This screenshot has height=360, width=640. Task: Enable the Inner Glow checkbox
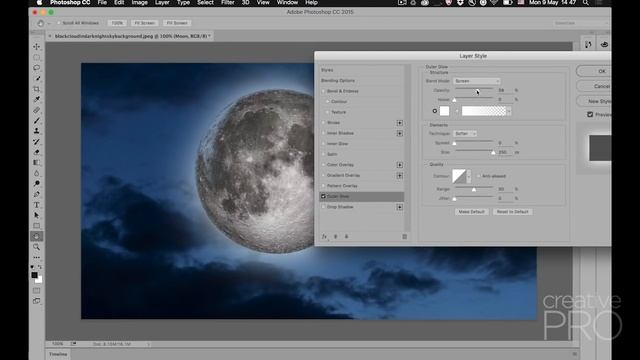point(323,144)
